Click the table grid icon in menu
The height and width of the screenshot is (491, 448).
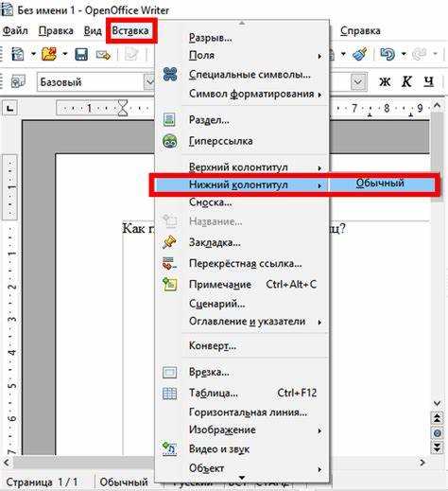click(169, 394)
